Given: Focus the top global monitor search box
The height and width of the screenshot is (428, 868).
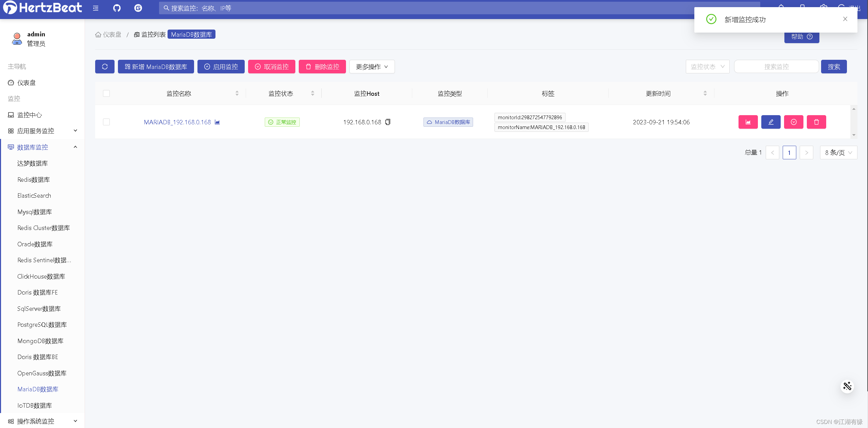Looking at the screenshot, I should [x=459, y=8].
